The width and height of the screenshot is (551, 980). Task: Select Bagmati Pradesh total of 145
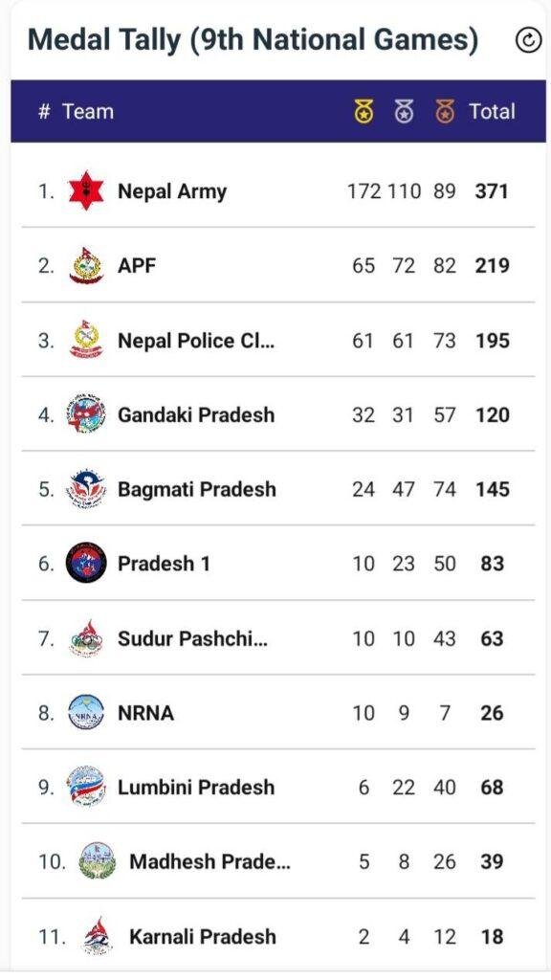(492, 489)
